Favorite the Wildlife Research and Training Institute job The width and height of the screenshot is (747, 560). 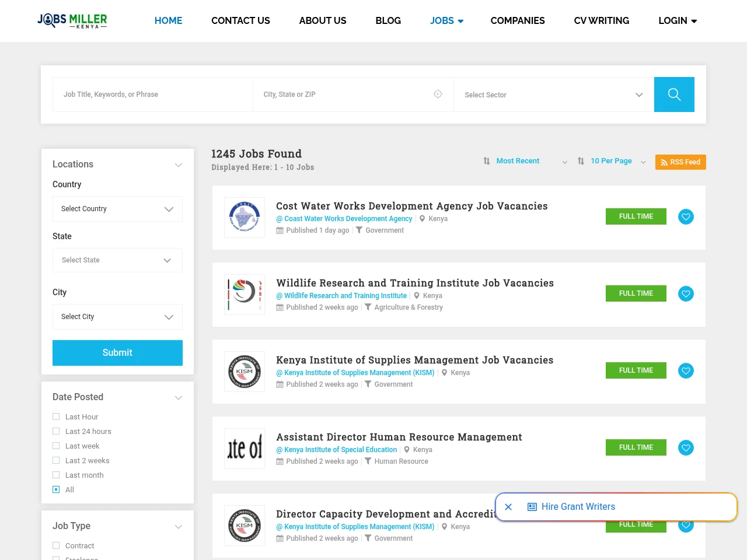coord(686,294)
